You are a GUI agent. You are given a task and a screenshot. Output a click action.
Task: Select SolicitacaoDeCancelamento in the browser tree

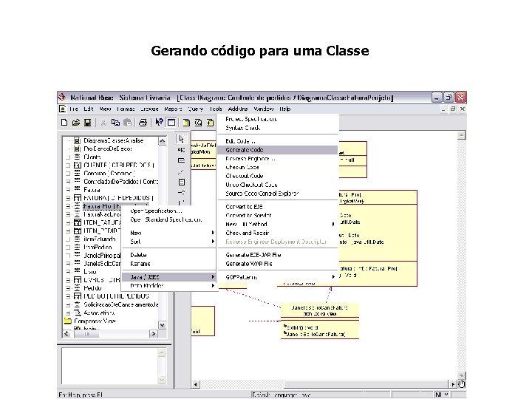click(120, 304)
